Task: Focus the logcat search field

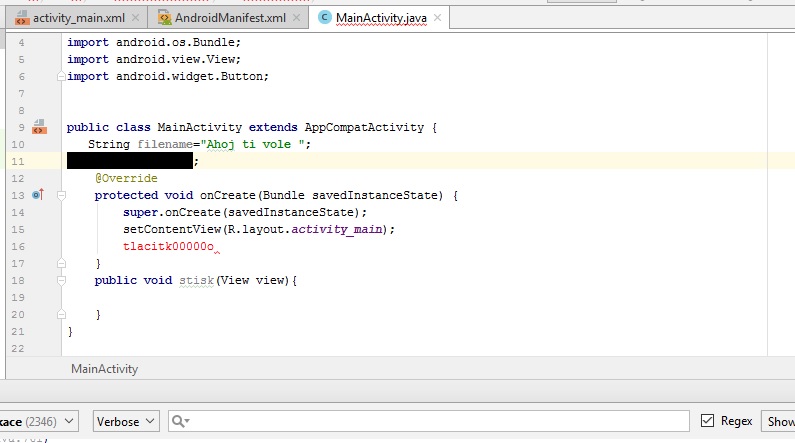Action: tap(429, 421)
